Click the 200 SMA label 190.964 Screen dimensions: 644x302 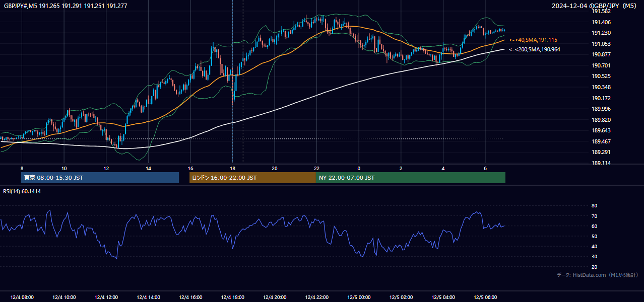pyautogui.click(x=534, y=49)
